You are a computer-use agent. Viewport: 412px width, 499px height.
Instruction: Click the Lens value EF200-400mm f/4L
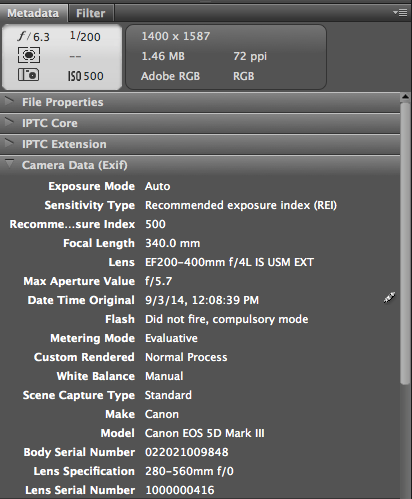coord(229,262)
